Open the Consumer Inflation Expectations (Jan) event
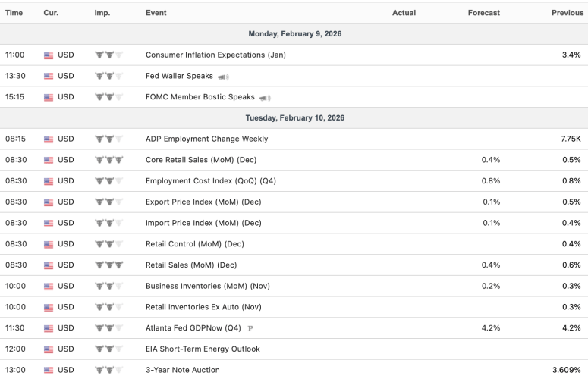Viewport: 588px width, 376px height. pyautogui.click(x=215, y=55)
